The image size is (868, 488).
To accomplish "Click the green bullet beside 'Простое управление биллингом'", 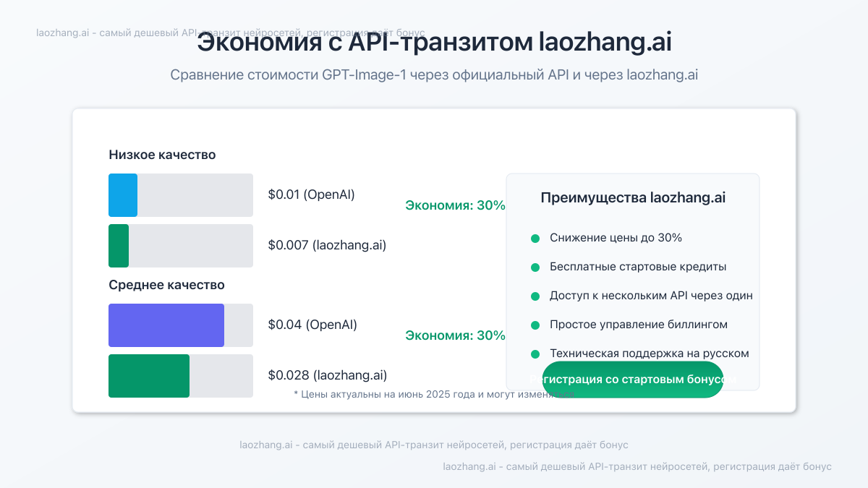I will (x=535, y=325).
